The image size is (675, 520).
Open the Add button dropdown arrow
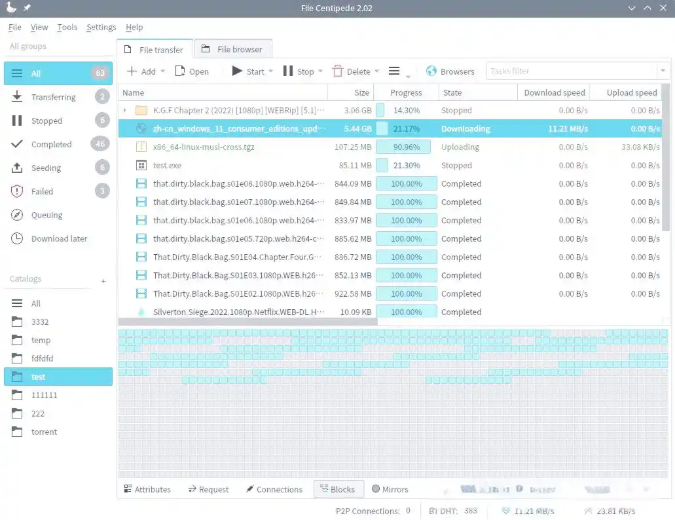(163, 72)
